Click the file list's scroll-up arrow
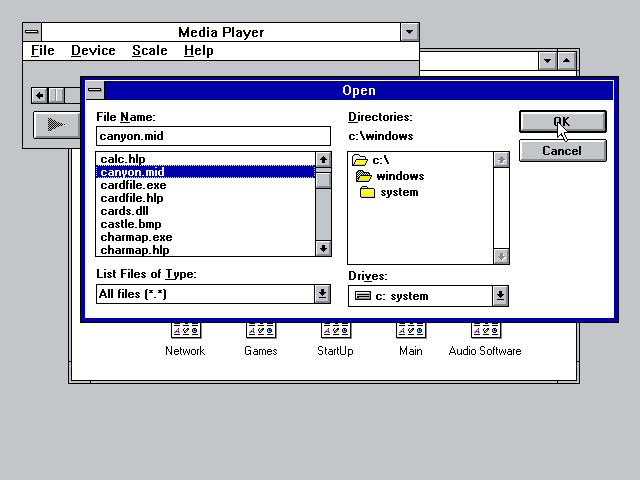 323,160
